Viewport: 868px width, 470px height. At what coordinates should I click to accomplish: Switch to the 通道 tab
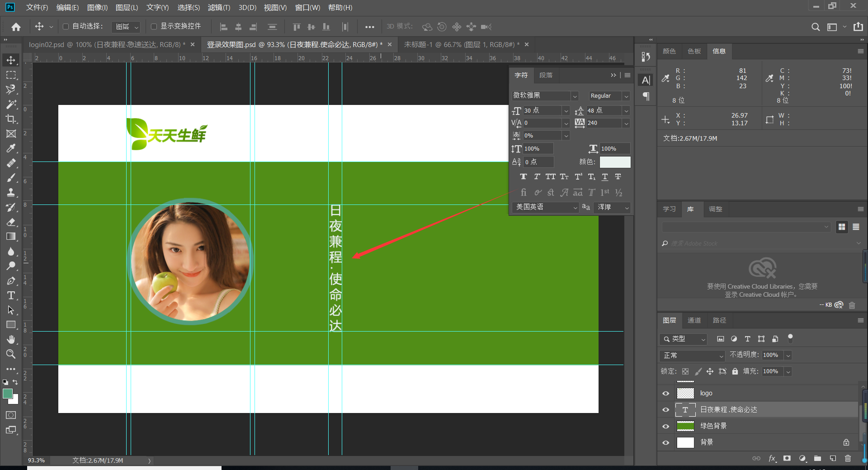(694, 320)
